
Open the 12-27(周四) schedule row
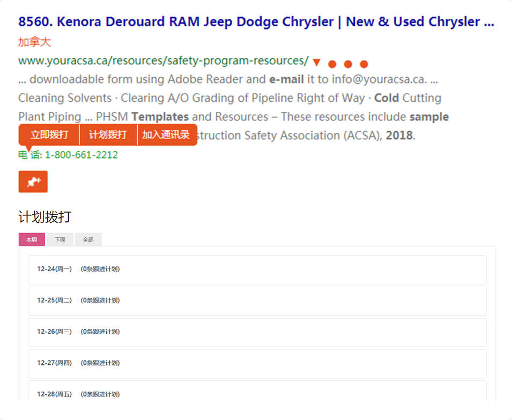coord(257,364)
